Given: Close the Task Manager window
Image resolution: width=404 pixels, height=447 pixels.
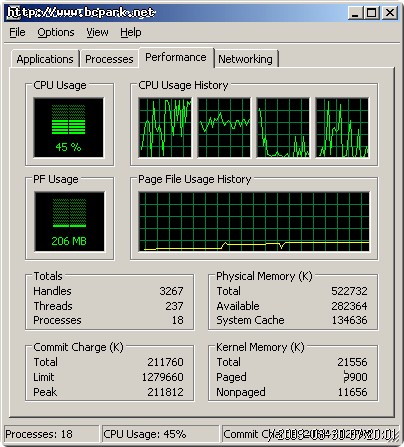Looking at the screenshot, I should [389, 13].
